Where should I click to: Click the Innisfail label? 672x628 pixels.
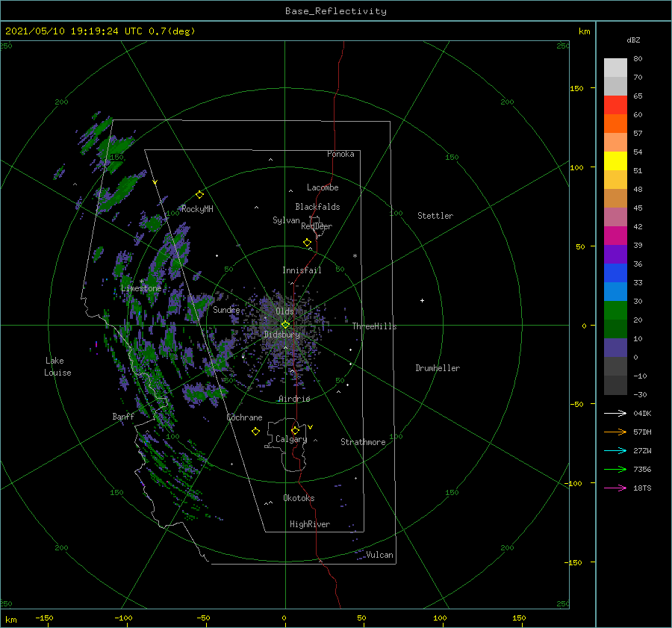pos(302,270)
